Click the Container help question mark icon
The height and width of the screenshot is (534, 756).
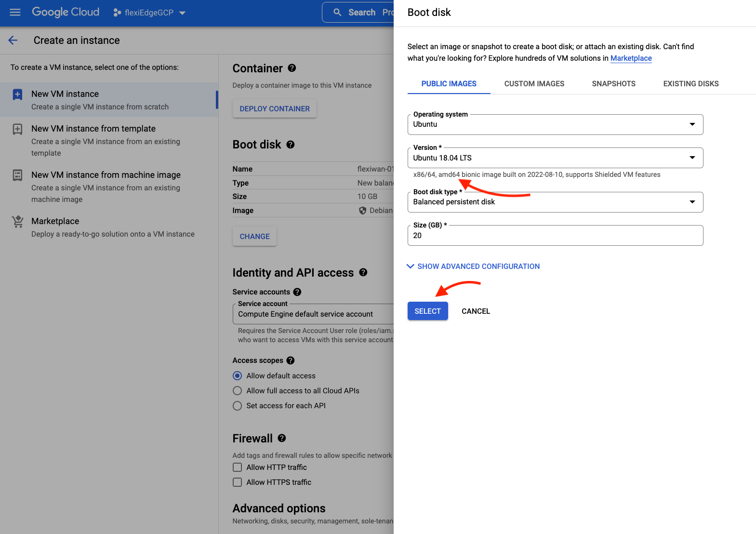(292, 68)
